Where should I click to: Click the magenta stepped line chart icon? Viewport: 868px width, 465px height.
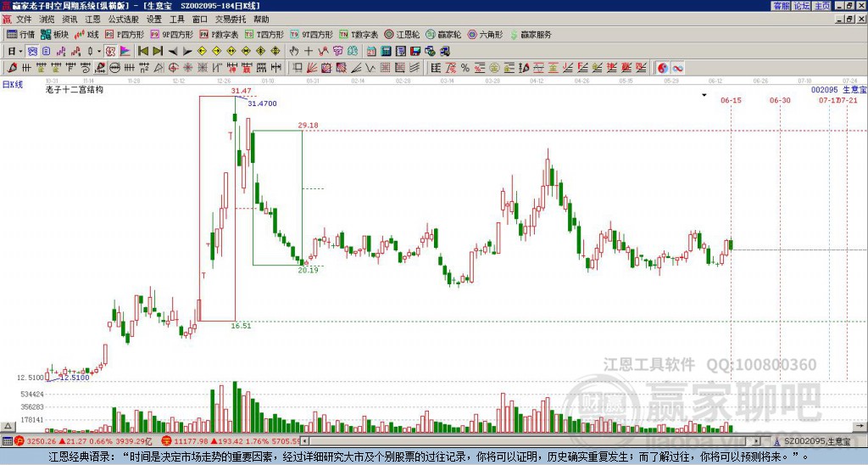61,52
